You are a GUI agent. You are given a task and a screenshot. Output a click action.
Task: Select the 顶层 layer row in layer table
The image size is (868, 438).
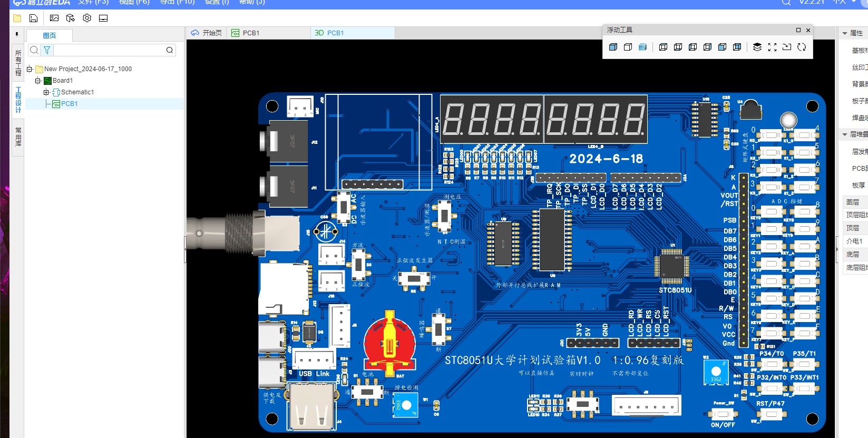pyautogui.click(x=853, y=228)
